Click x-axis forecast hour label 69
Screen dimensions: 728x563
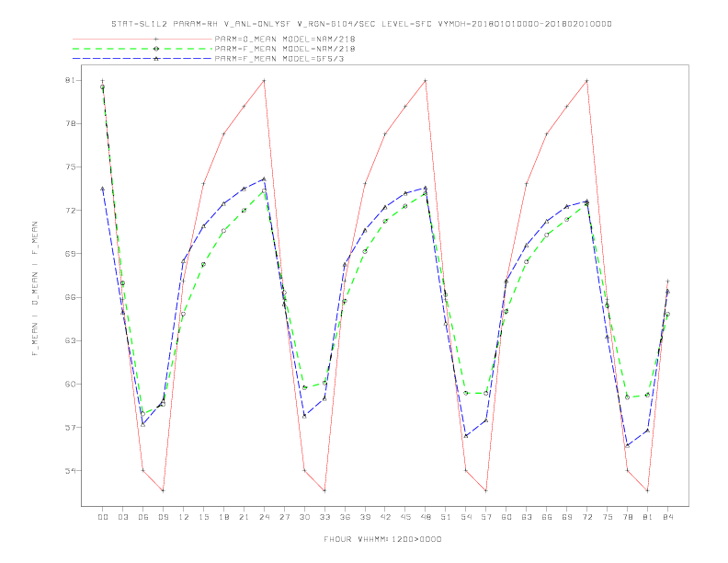[567, 517]
